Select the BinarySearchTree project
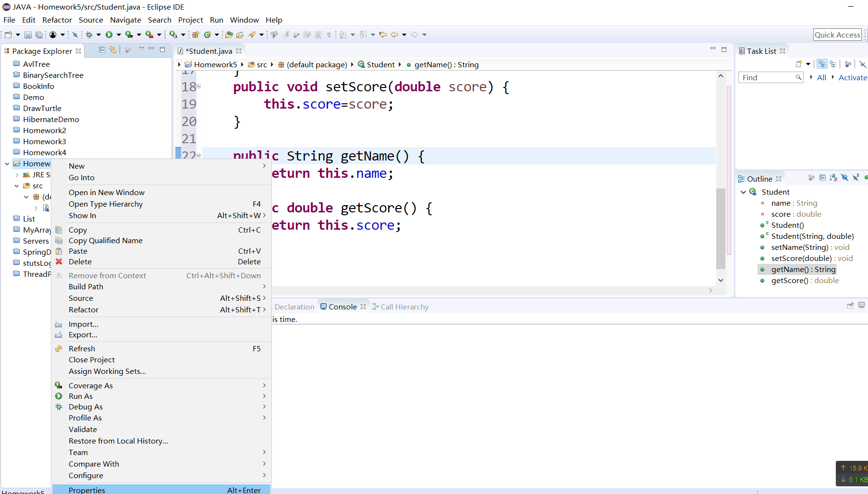Image resolution: width=868 pixels, height=494 pixels. [x=53, y=75]
